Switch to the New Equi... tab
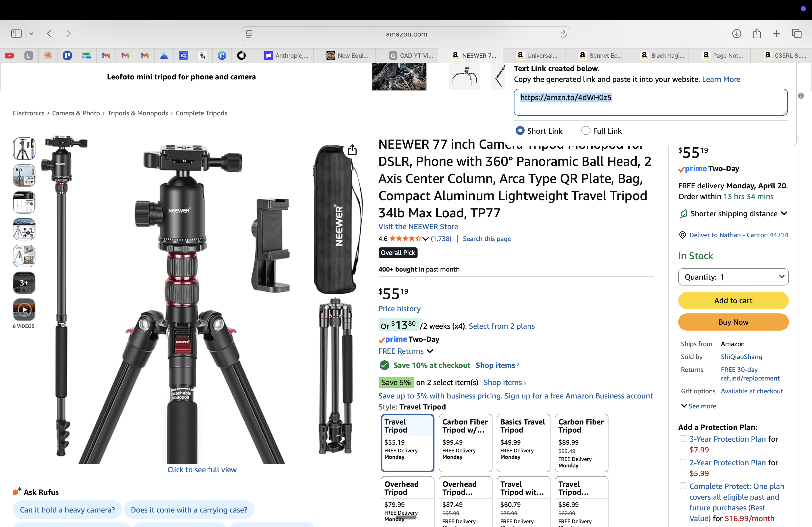The width and height of the screenshot is (812, 527). pyautogui.click(x=347, y=55)
